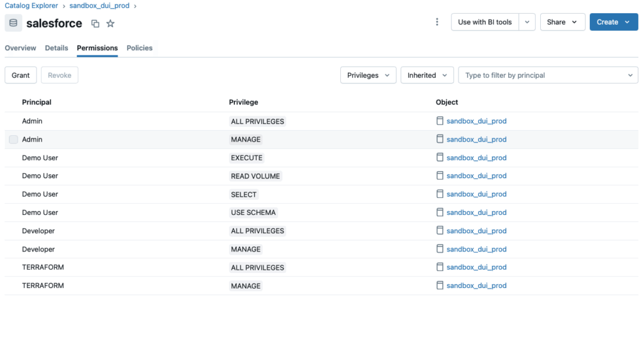
Task: Check the Admin MANAGE row checkbox
Action: click(x=14, y=140)
